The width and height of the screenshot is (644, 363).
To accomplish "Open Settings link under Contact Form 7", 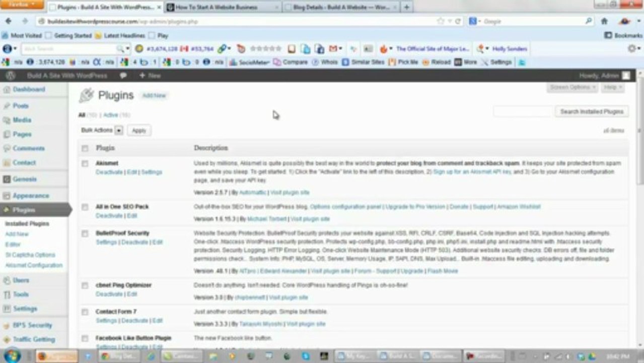I will (106, 321).
